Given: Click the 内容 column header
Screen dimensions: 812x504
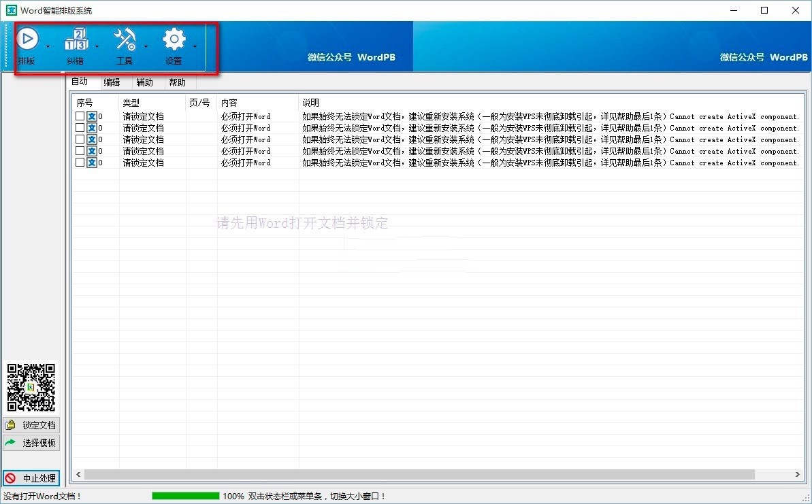Looking at the screenshot, I should pyautogui.click(x=257, y=103).
